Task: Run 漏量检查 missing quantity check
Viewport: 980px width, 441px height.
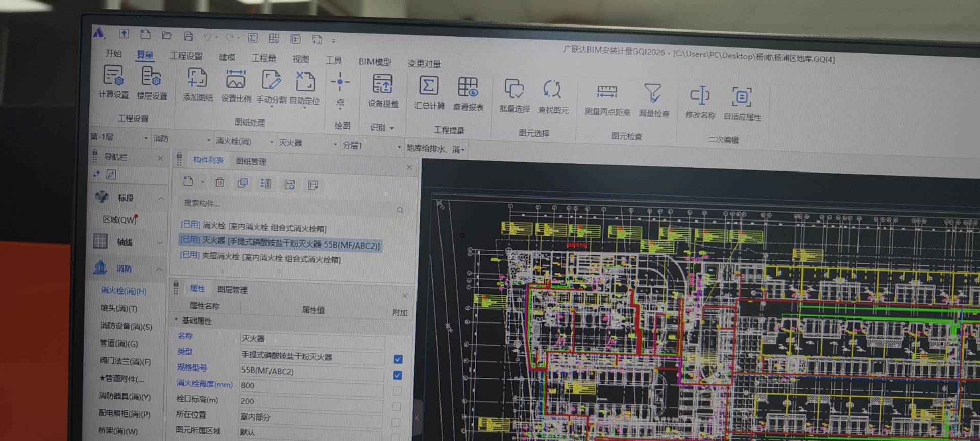Action: point(653,101)
